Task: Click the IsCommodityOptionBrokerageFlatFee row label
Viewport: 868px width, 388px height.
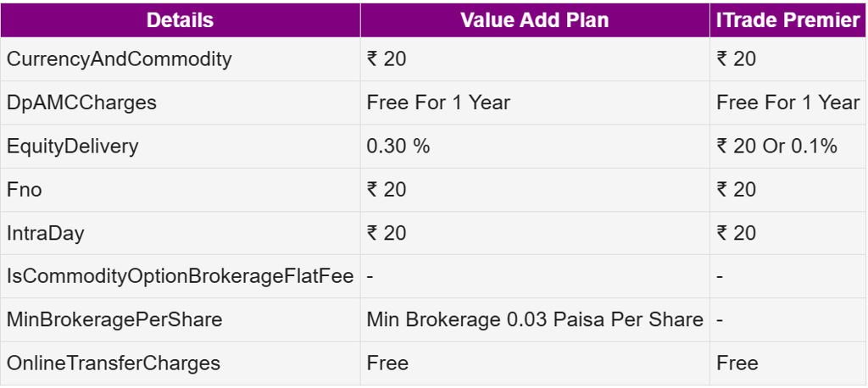Action: coord(180,276)
